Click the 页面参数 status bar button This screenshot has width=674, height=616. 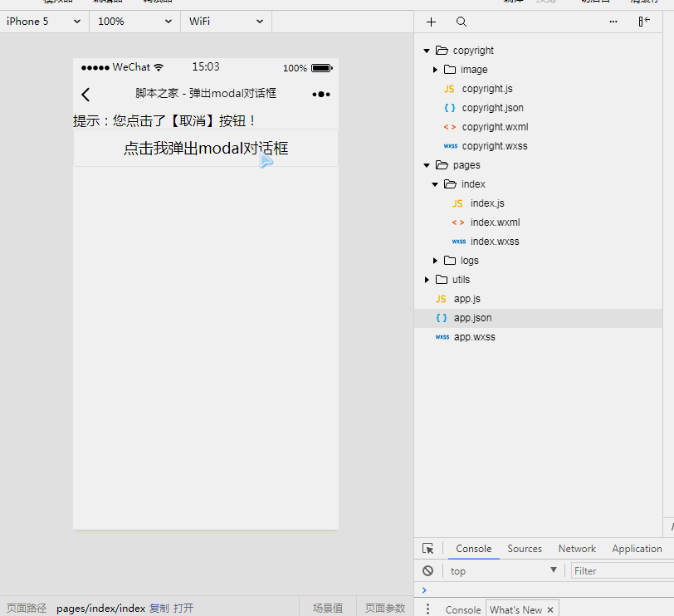click(385, 609)
